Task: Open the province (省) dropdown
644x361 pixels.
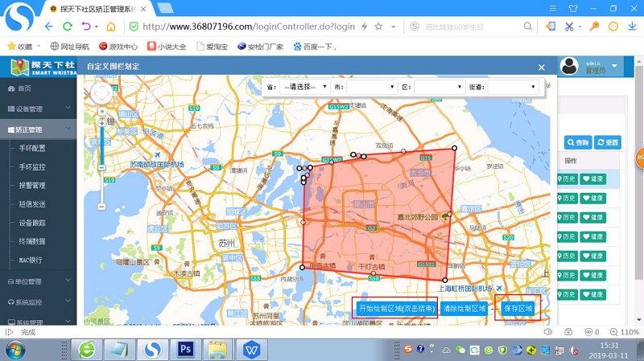Action: point(305,87)
